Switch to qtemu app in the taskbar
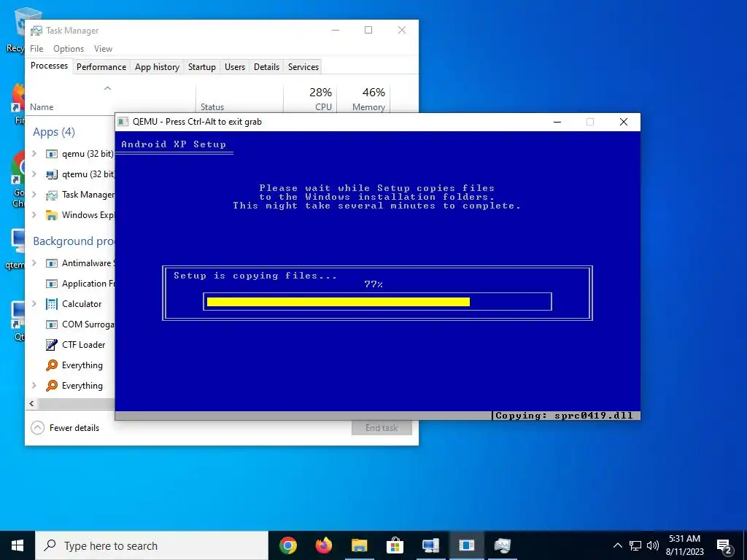747x560 pixels. (x=430, y=545)
